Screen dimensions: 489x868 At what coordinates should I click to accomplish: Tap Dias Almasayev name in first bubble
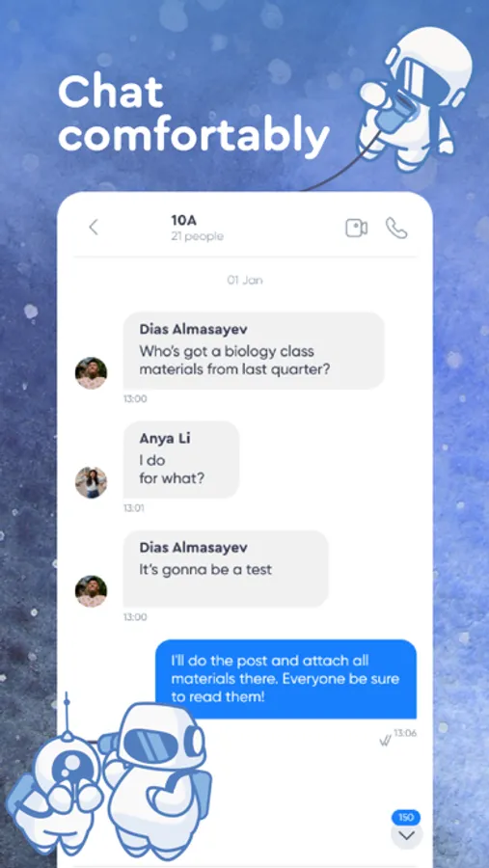[x=193, y=330]
